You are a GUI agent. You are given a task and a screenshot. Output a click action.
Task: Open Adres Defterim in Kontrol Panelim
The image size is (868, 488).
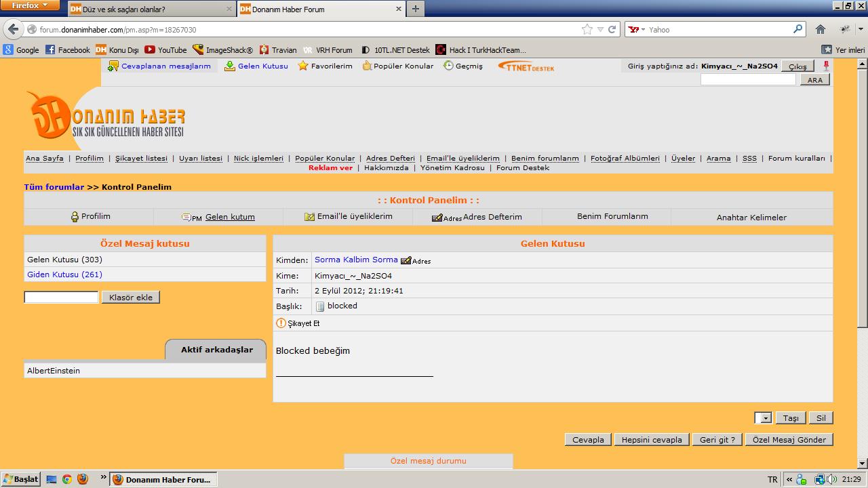point(477,217)
